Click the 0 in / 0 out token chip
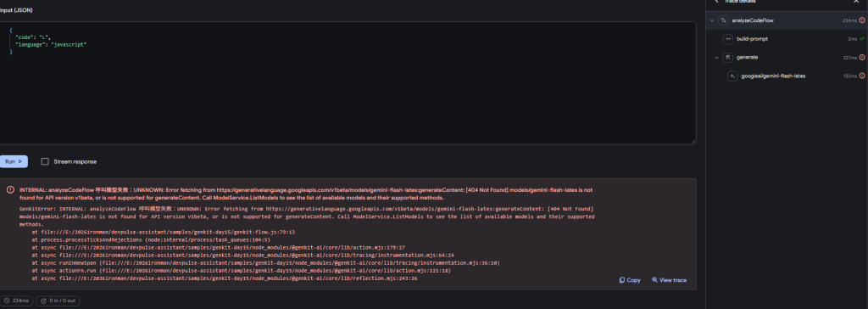 tap(58, 301)
